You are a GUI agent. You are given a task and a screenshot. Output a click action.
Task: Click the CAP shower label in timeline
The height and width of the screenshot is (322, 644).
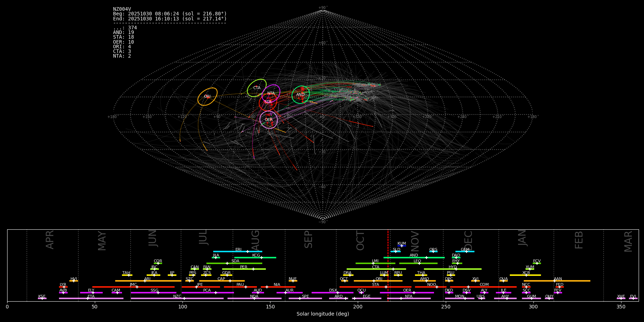coord(221,279)
